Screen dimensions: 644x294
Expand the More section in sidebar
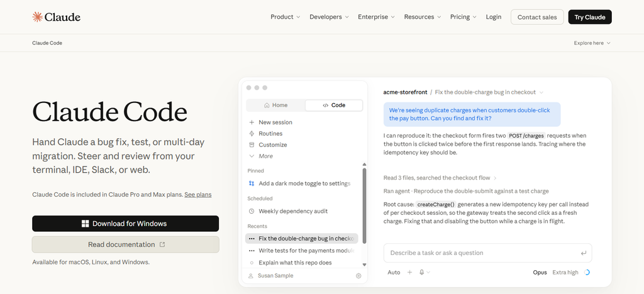261,156
